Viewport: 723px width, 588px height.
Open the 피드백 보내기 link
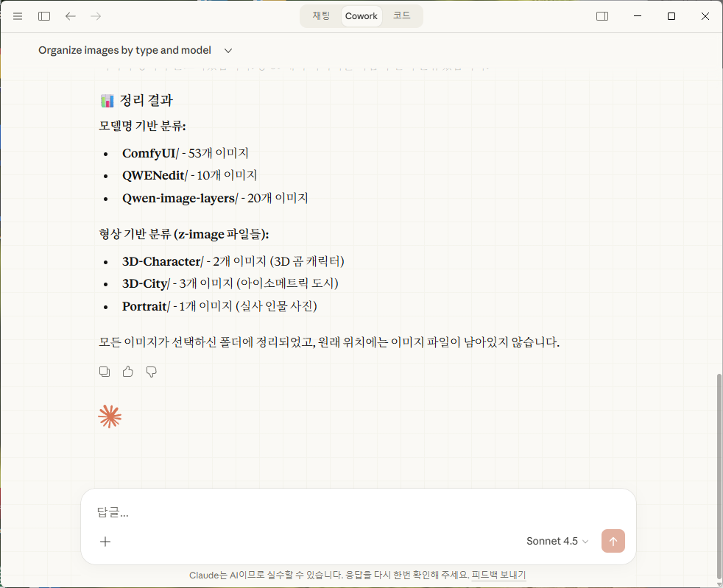(498, 575)
